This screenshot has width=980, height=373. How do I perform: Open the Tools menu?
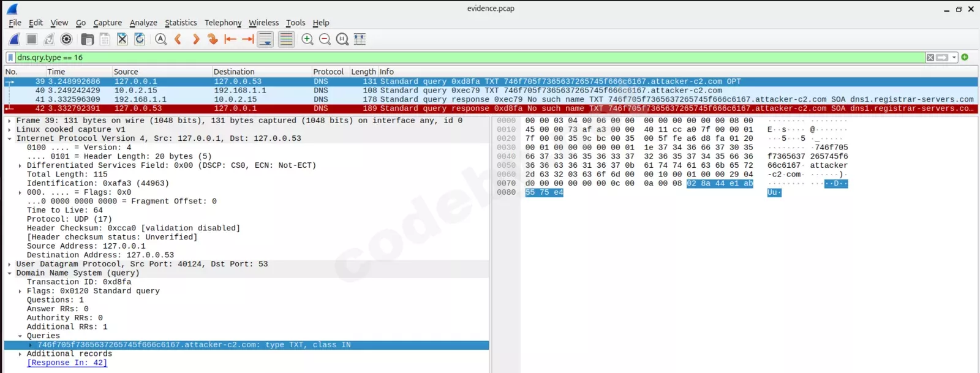pos(296,23)
